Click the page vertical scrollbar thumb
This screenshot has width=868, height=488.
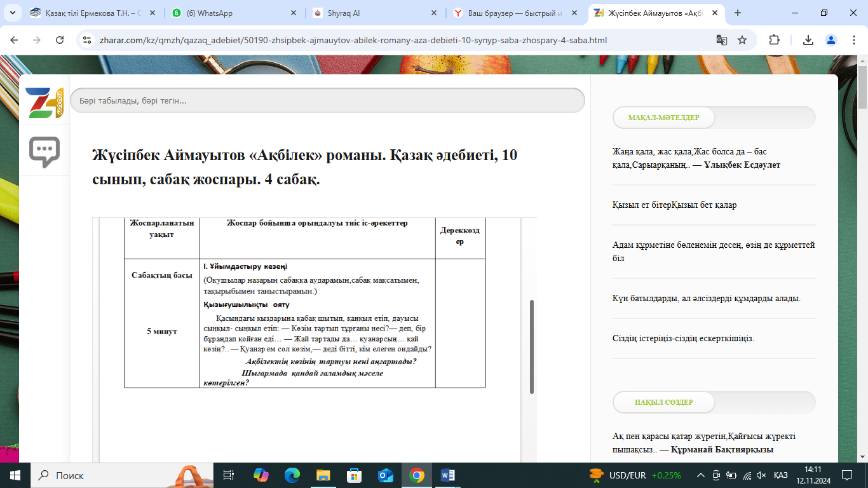tap(862, 86)
